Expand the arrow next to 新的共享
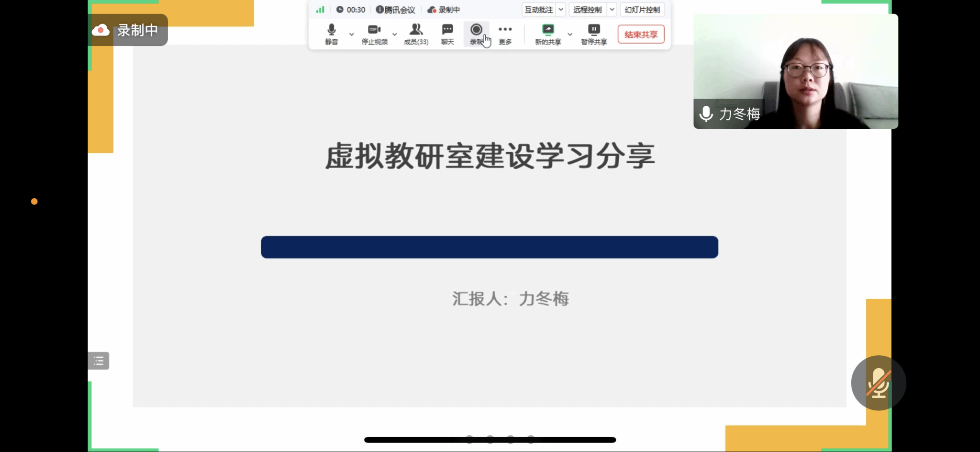This screenshot has width=980, height=452. pyautogui.click(x=570, y=34)
